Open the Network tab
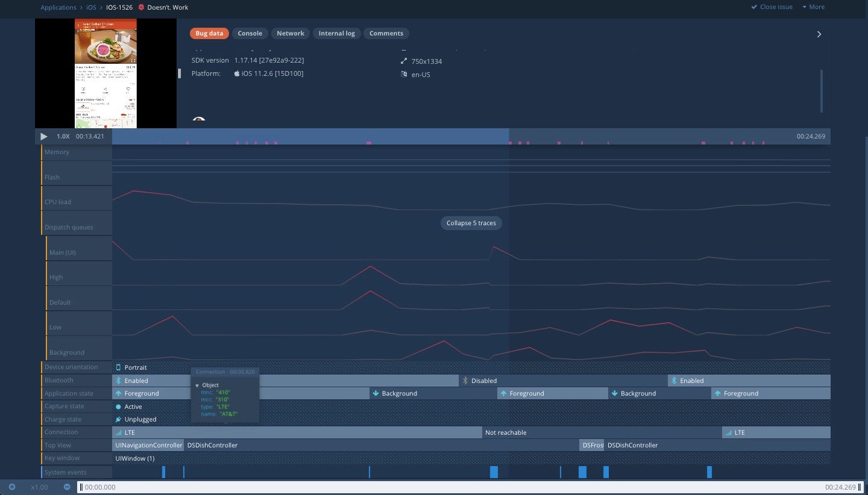868x495 pixels. (x=290, y=34)
